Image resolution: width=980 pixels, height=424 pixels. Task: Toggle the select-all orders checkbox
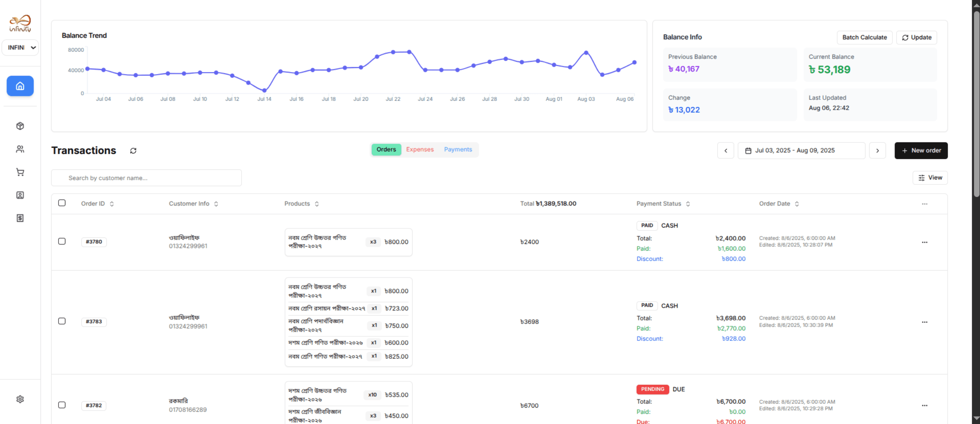click(x=62, y=203)
